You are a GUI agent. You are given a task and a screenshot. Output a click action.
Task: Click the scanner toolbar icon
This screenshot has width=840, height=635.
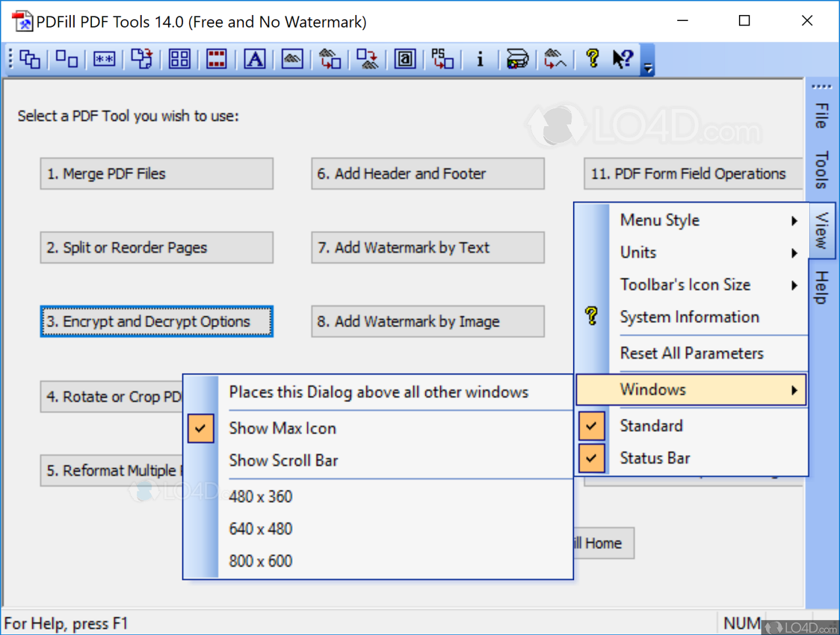pyautogui.click(x=517, y=59)
